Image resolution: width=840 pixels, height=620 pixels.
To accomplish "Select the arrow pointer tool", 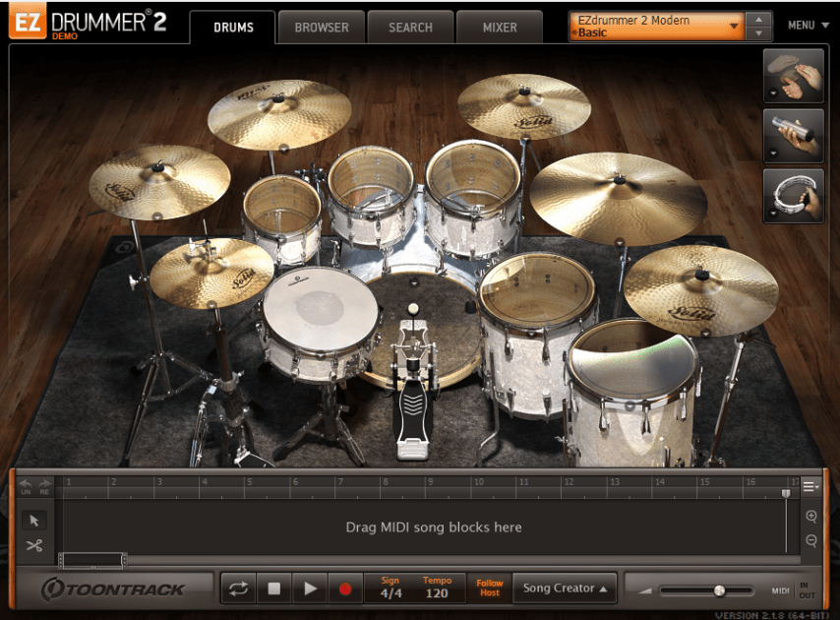I will (34, 520).
